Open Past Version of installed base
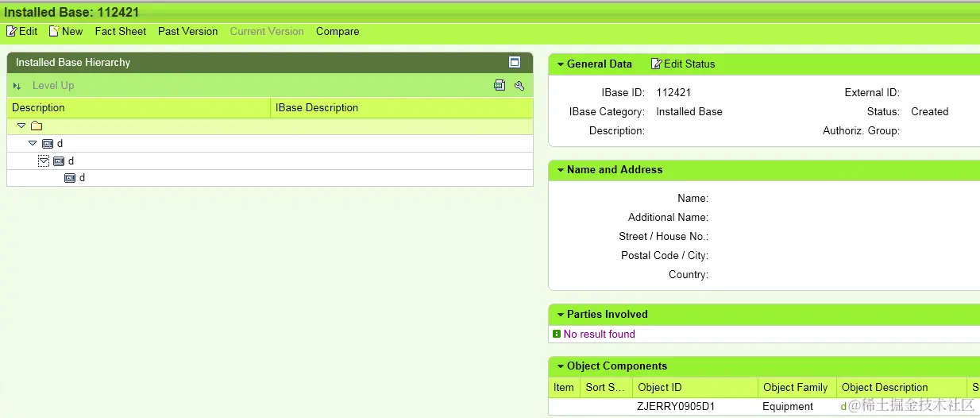 [187, 31]
